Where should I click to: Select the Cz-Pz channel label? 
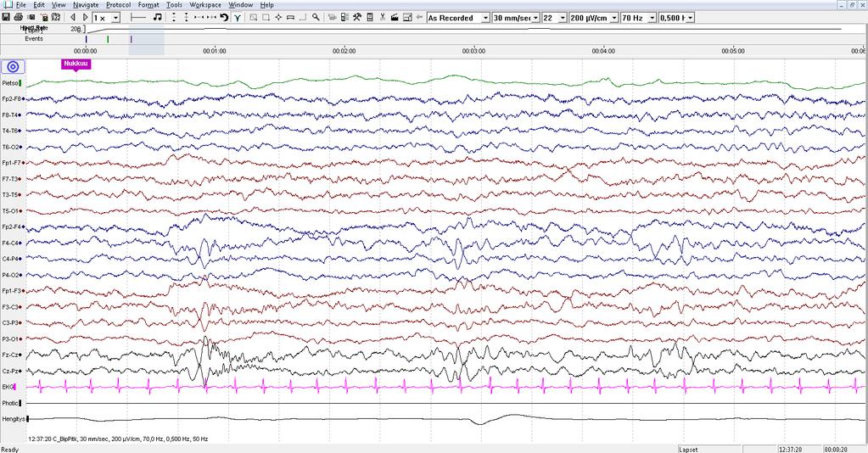12,371
